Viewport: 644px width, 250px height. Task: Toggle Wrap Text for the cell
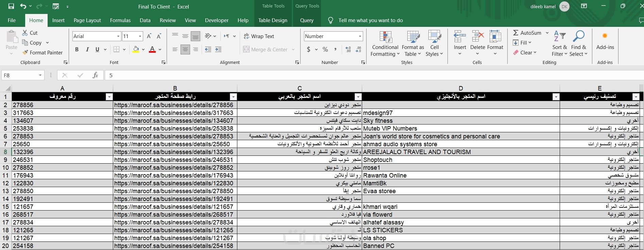pyautogui.click(x=259, y=36)
